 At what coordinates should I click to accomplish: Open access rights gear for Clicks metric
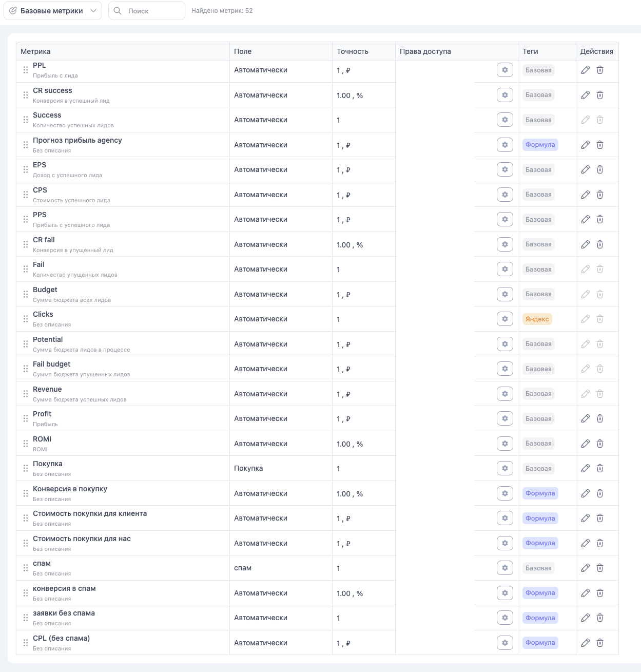pos(505,319)
